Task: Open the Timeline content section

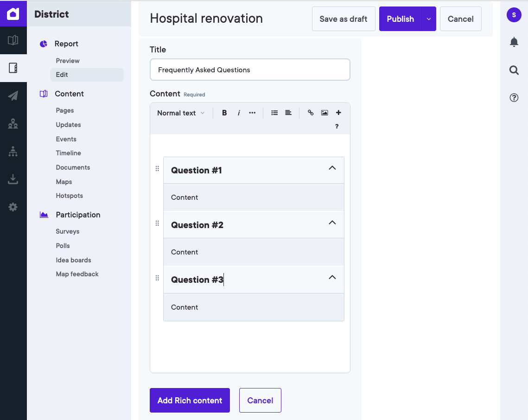Action: pyautogui.click(x=69, y=153)
